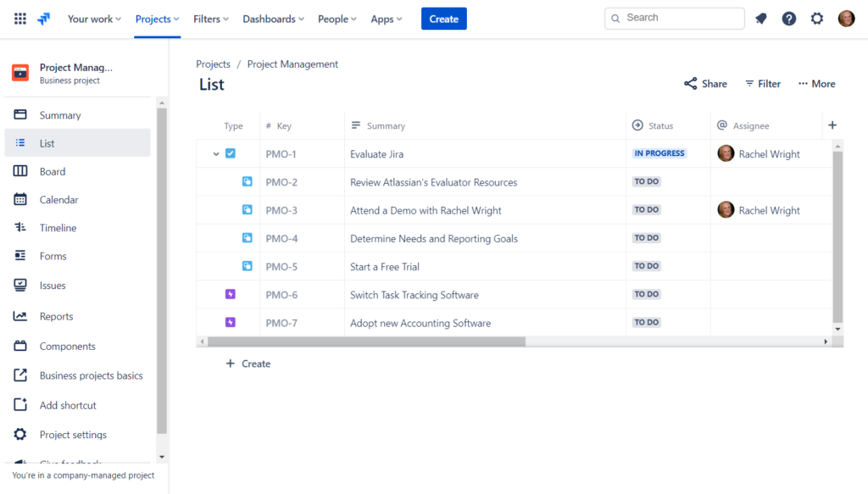Open the IN PROGRESS status dropdown for PMO-1

[659, 153]
